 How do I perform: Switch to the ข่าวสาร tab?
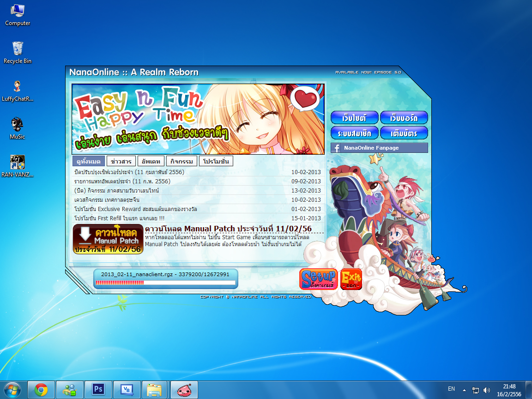point(121,161)
